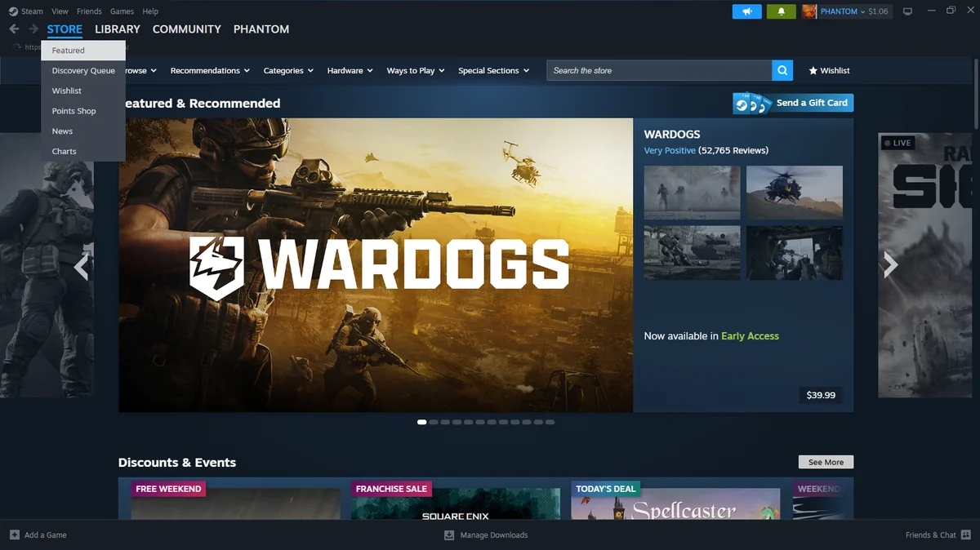980x550 pixels.
Task: Click in the Search the store field
Action: pos(659,71)
